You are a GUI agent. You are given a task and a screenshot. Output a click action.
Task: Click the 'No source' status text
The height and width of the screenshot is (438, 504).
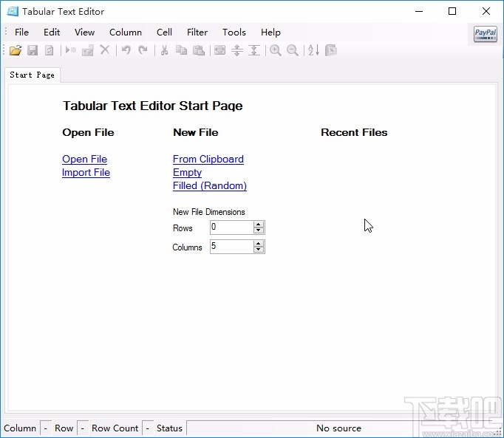pyautogui.click(x=338, y=428)
